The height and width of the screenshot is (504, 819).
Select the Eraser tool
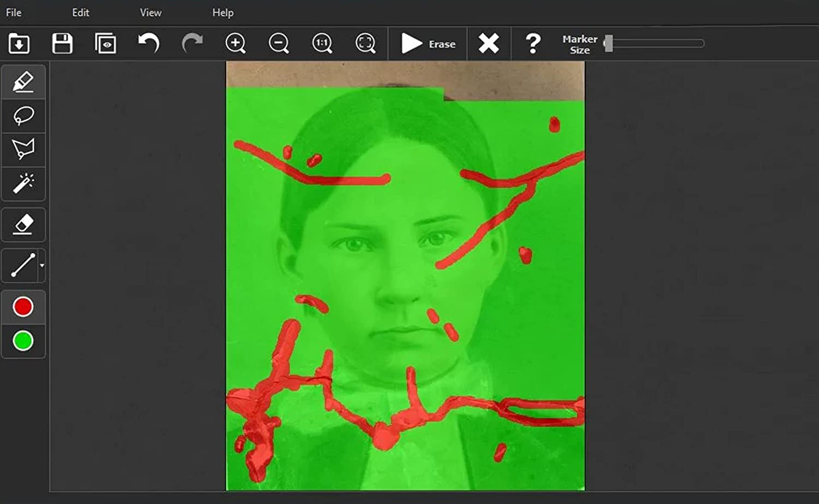23,224
